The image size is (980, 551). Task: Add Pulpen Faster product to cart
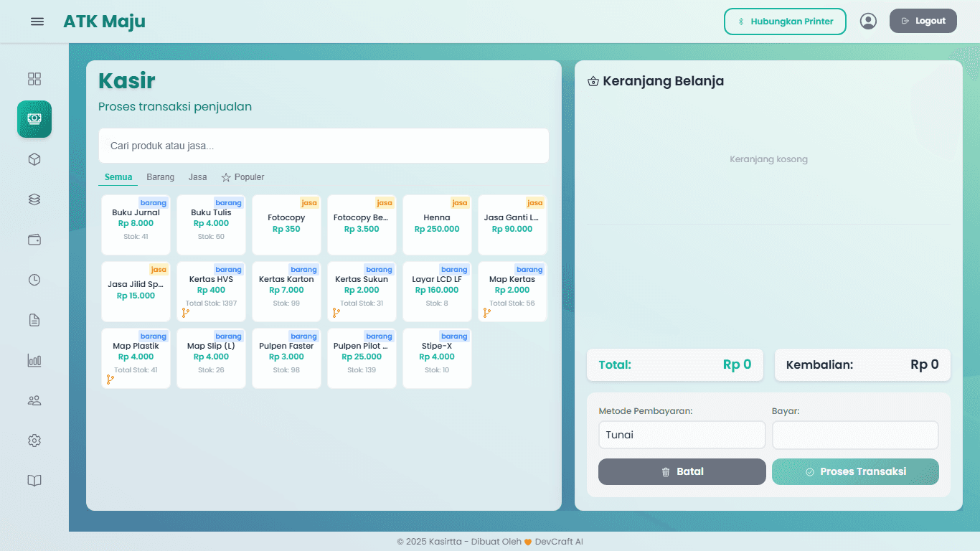coord(286,358)
